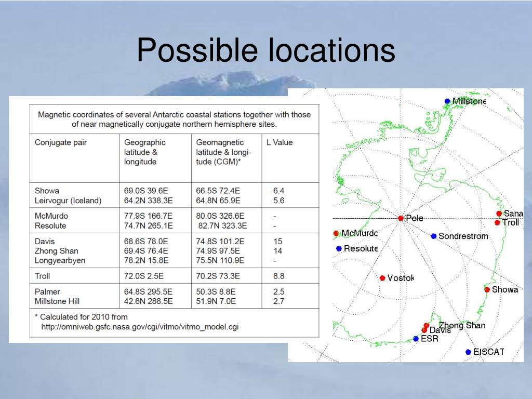The width and height of the screenshot is (532, 399).
Task: Click the '70.2S 73.3E' geomagnetic value
Action: 218,276
